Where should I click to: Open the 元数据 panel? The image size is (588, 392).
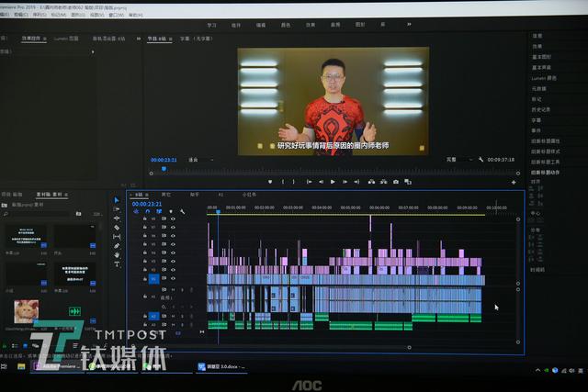pyautogui.click(x=539, y=89)
